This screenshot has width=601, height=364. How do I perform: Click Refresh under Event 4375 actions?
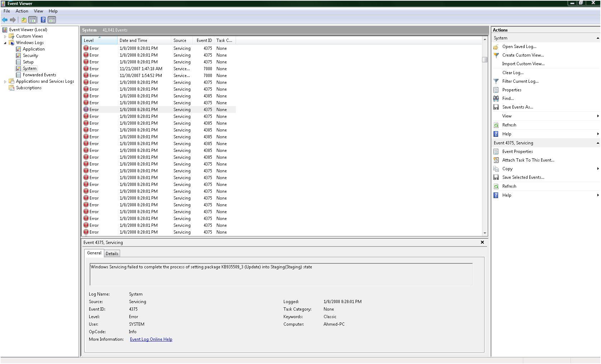509,186
